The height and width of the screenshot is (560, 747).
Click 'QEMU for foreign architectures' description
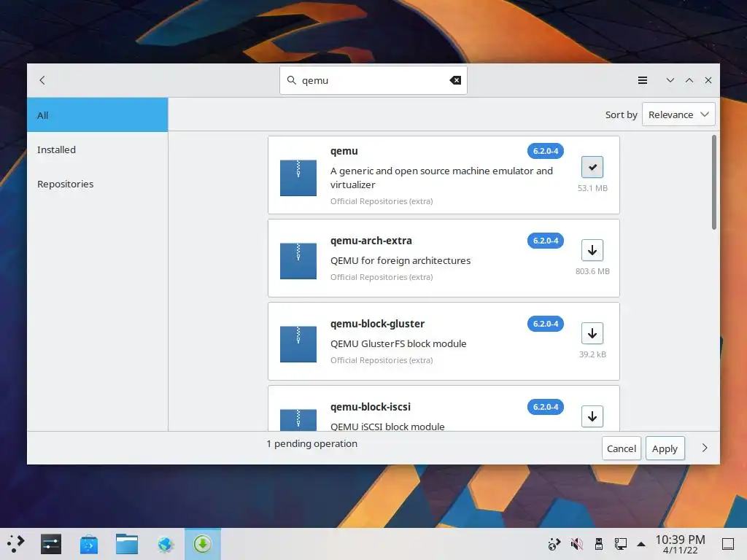[x=400, y=260]
